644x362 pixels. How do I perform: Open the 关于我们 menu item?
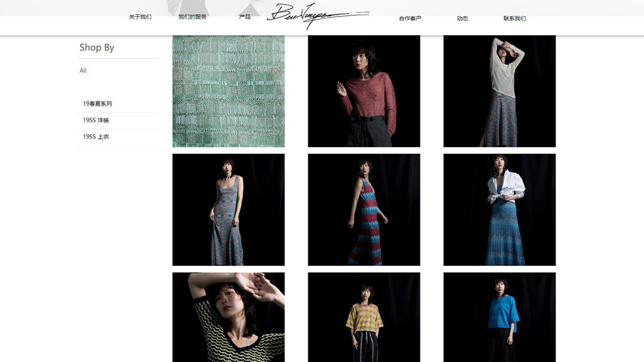click(140, 17)
